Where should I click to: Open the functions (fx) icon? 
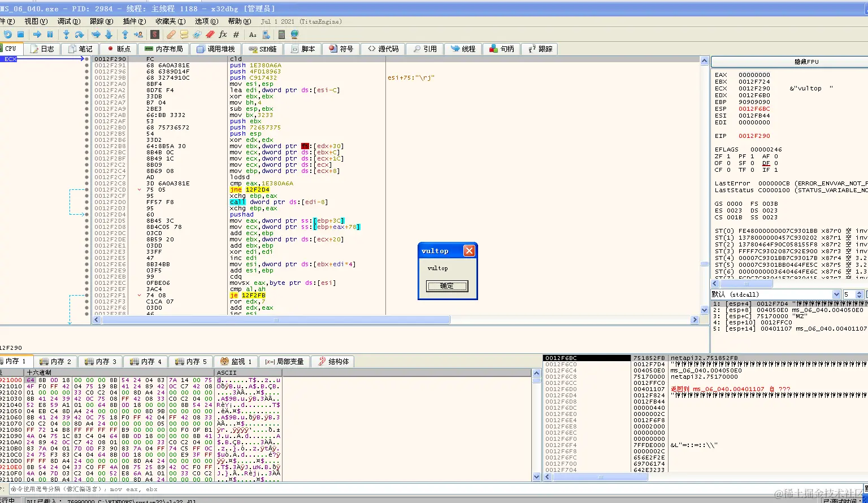click(223, 35)
